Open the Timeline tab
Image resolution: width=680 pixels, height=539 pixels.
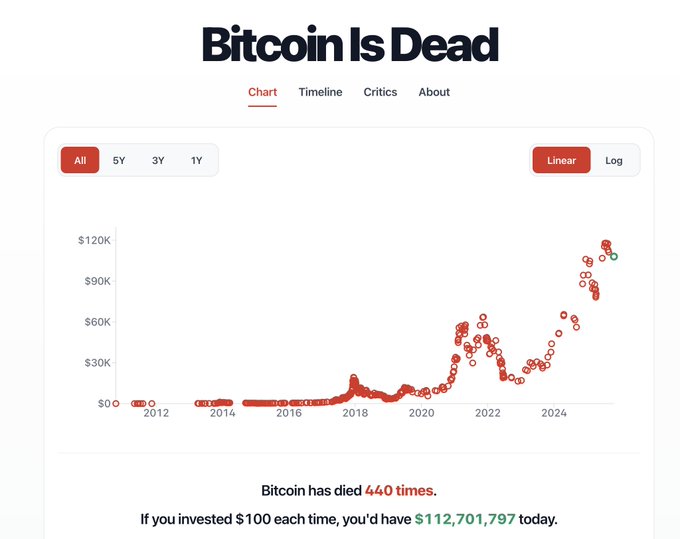320,92
